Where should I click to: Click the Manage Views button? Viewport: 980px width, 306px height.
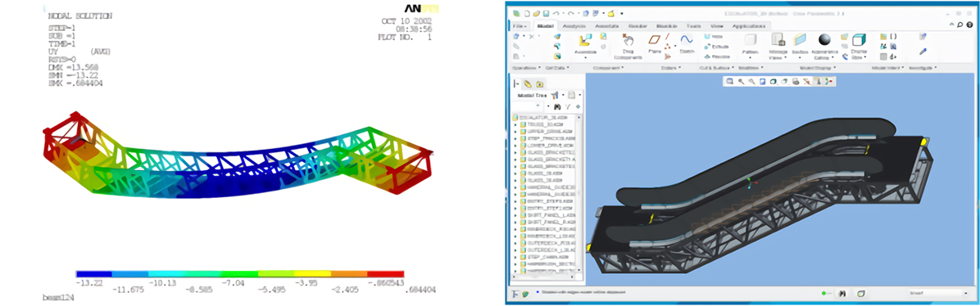[x=778, y=45]
